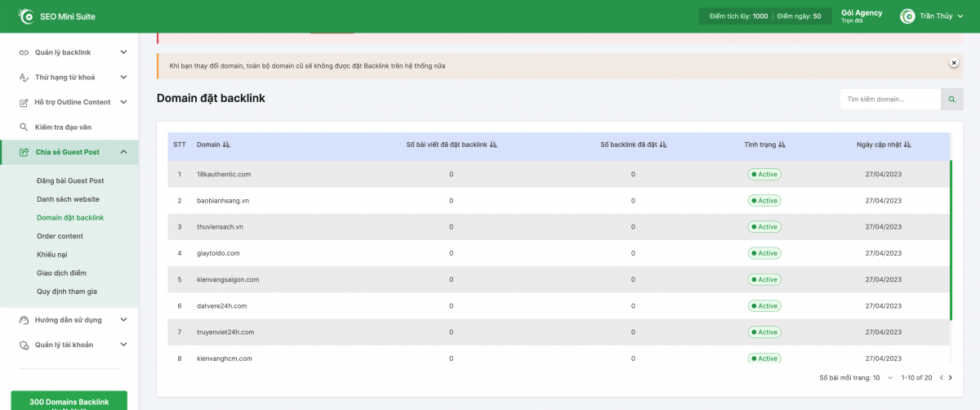Click 1-10 of 20 pagination text
Viewport: 980px width, 410px height.
pyautogui.click(x=917, y=378)
